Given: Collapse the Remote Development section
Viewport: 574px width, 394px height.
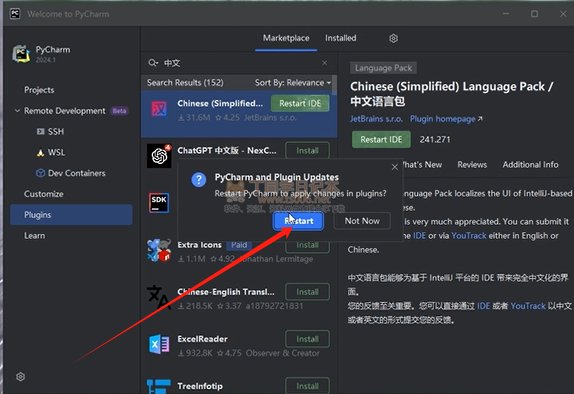Looking at the screenshot, I should coord(17,111).
